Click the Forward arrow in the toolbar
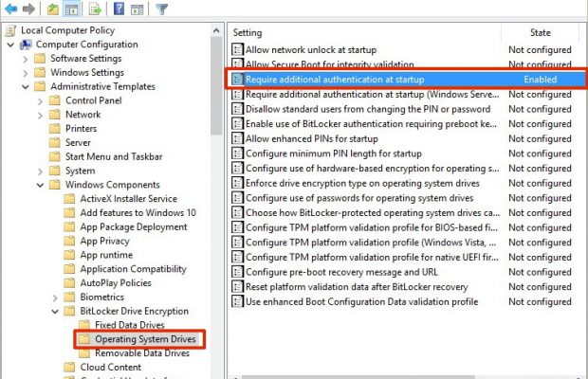 [28, 9]
